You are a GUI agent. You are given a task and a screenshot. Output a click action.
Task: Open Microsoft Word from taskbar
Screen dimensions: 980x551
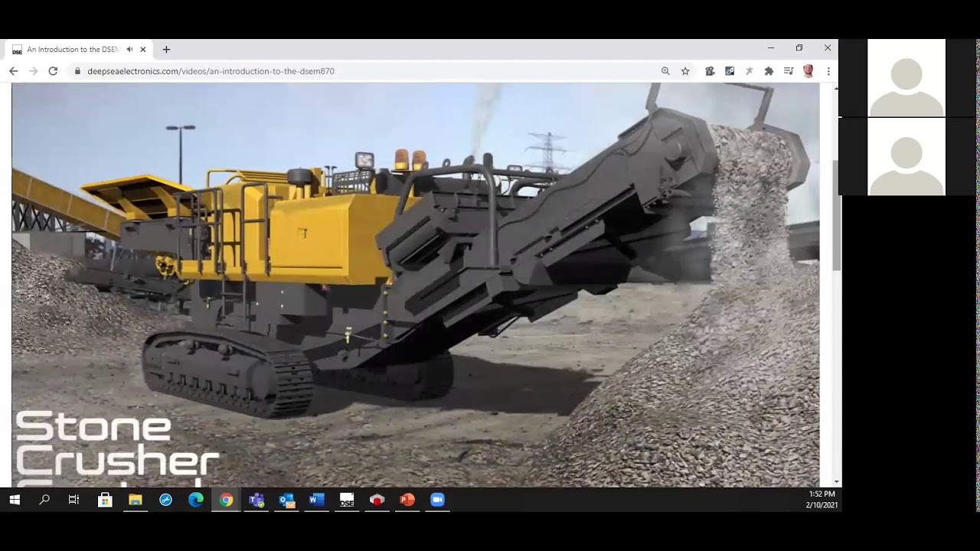pos(317,500)
